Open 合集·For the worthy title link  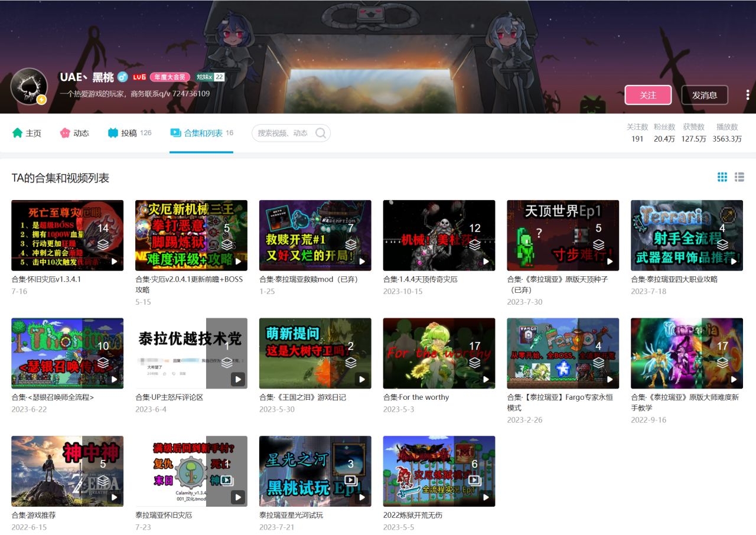(x=416, y=397)
